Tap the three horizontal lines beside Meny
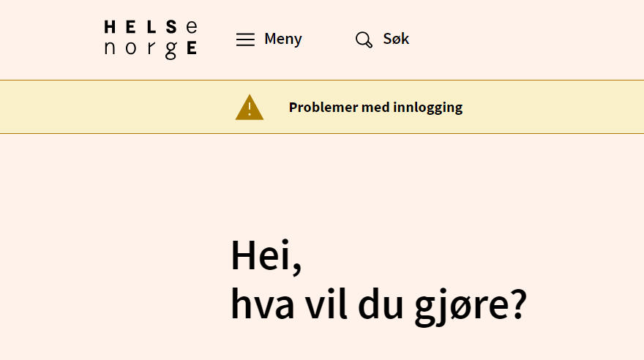The image size is (644, 360). (x=245, y=40)
